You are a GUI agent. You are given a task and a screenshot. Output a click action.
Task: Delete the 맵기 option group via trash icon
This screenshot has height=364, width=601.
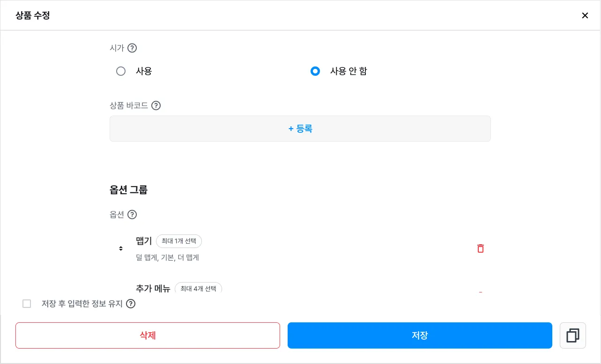point(480,248)
